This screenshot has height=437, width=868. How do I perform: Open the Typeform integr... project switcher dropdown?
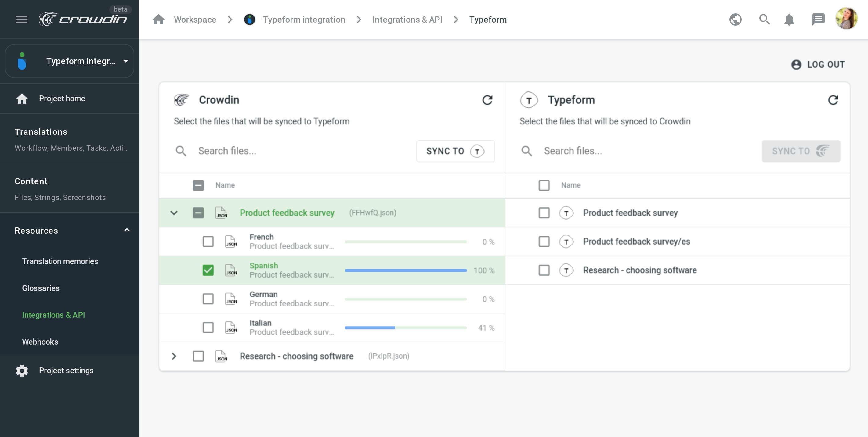[x=69, y=61]
